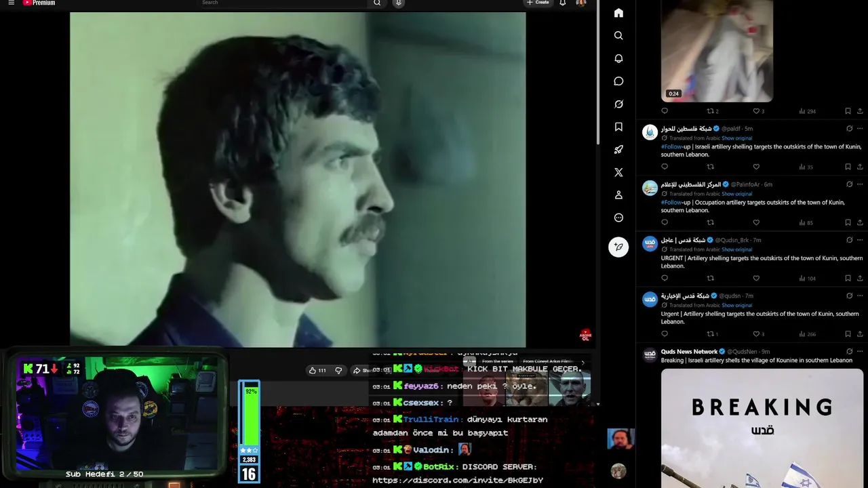Click the rocket icon in X sidebar
The height and width of the screenshot is (488, 868).
pos(618,150)
